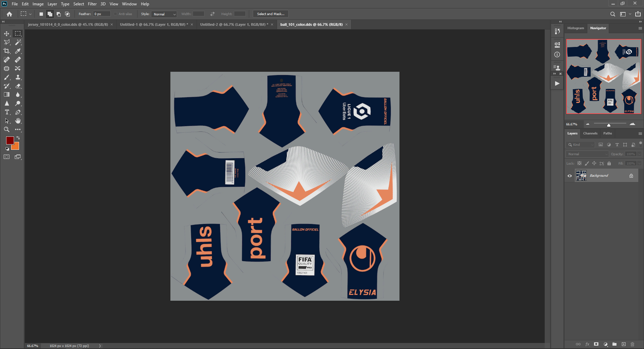Image resolution: width=644 pixels, height=349 pixels.
Task: Delete the current layer
Action: [632, 344]
